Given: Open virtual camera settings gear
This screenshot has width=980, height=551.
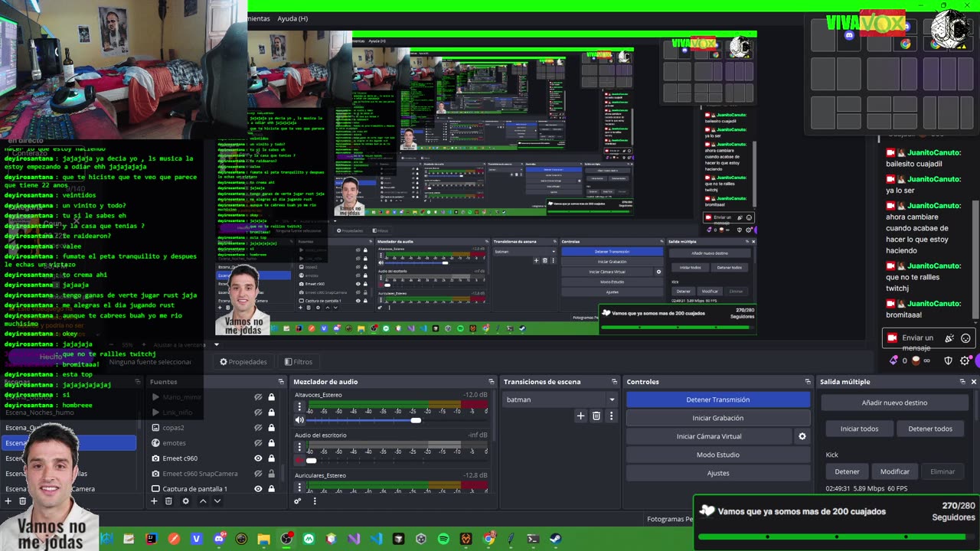Looking at the screenshot, I should pyautogui.click(x=802, y=436).
